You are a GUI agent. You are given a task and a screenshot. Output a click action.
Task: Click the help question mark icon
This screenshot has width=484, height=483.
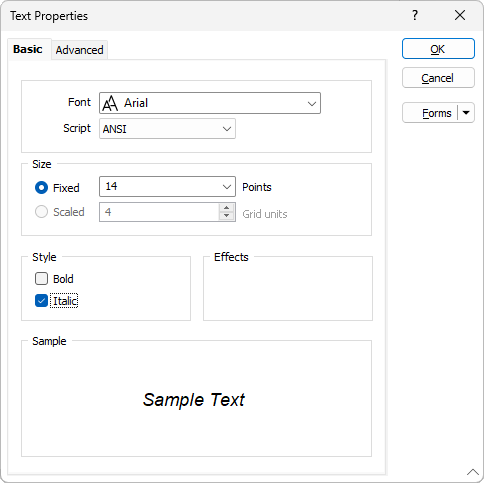(x=415, y=15)
